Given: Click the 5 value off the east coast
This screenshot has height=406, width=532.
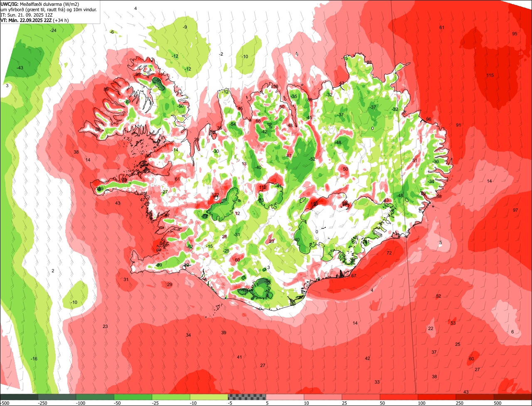Looking at the screenshot, I should [441, 242].
